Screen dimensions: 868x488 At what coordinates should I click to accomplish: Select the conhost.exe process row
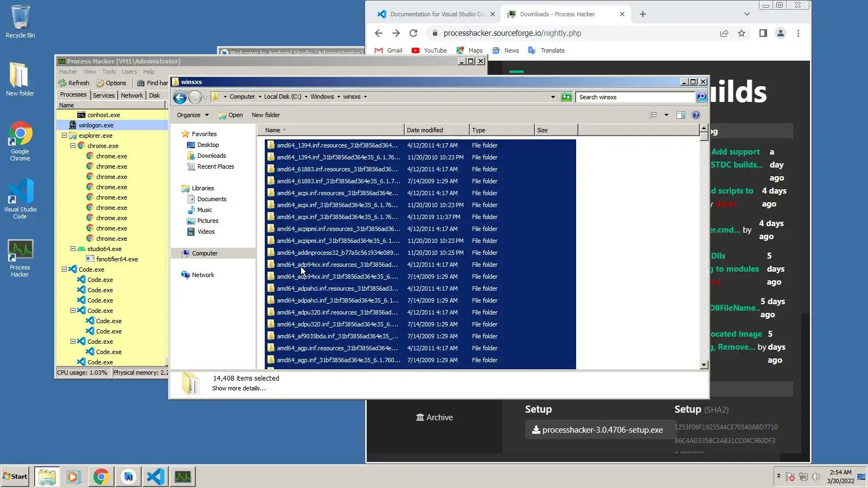coord(112,115)
